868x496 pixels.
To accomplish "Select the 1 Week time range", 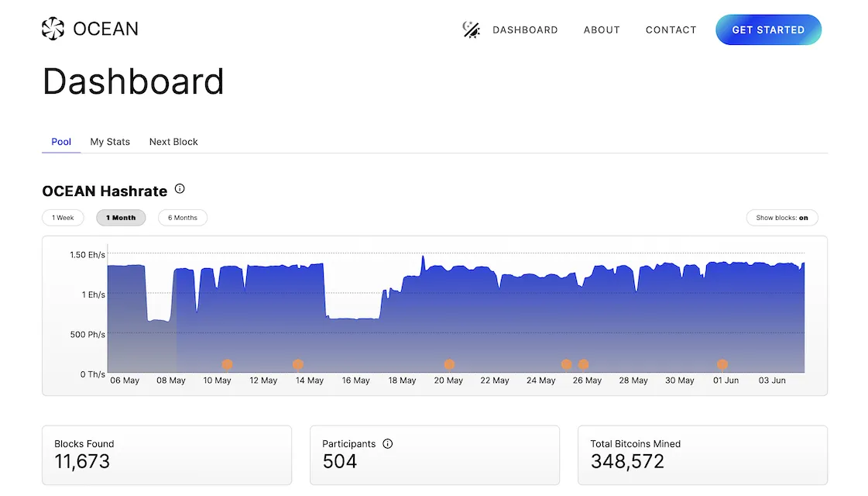I will tap(63, 218).
